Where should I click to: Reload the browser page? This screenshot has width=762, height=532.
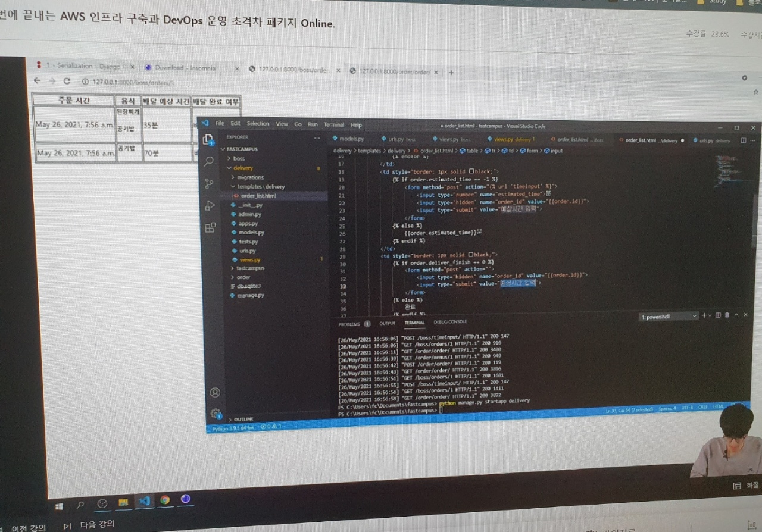[x=67, y=81]
